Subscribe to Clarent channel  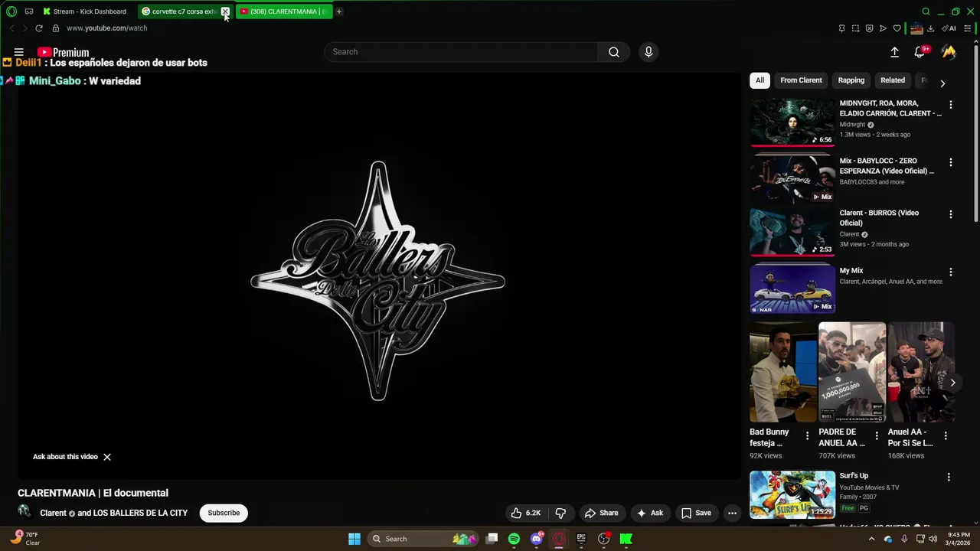[224, 513]
